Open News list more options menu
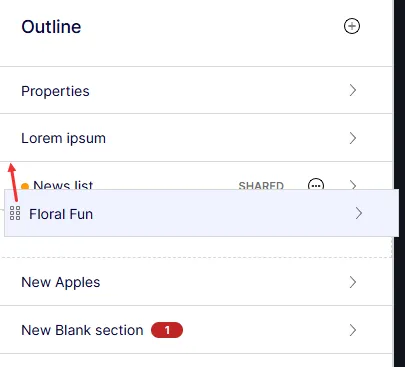The image size is (405, 367). 316,184
